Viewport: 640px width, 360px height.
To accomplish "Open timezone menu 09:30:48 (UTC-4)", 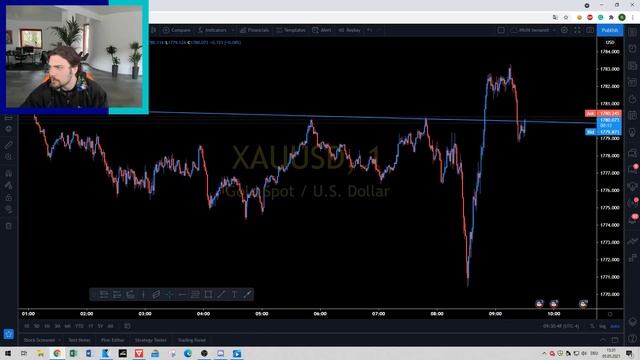I will (x=561, y=326).
